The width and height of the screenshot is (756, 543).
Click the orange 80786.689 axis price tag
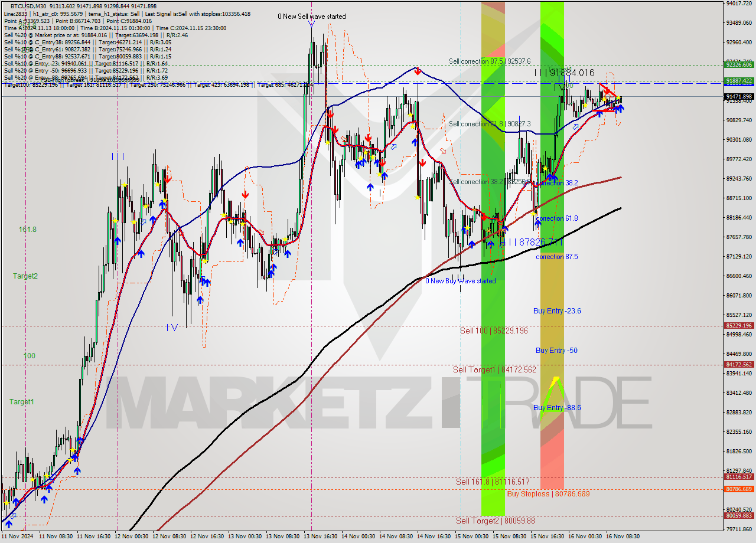click(x=739, y=489)
